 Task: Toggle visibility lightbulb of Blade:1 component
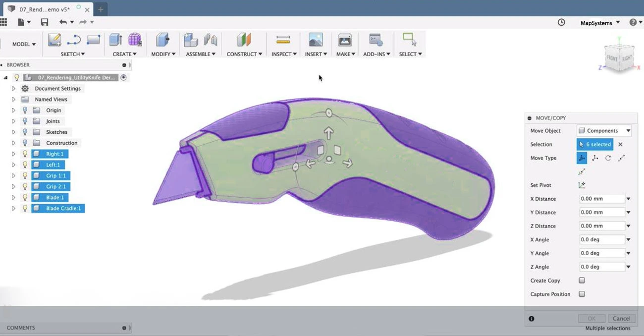coord(25,197)
